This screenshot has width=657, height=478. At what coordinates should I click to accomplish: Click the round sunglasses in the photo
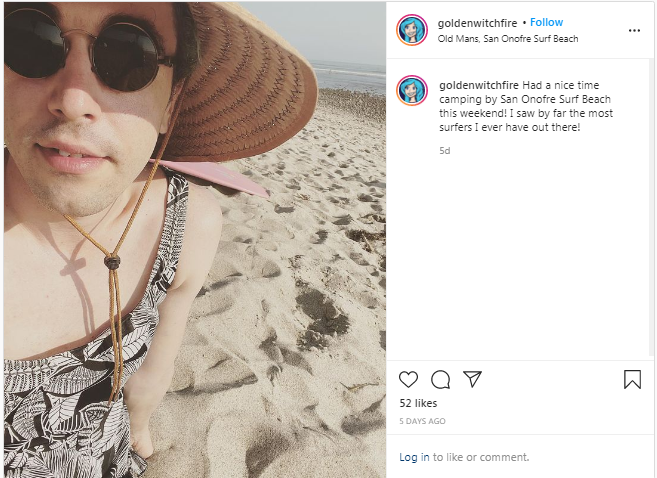point(86,48)
